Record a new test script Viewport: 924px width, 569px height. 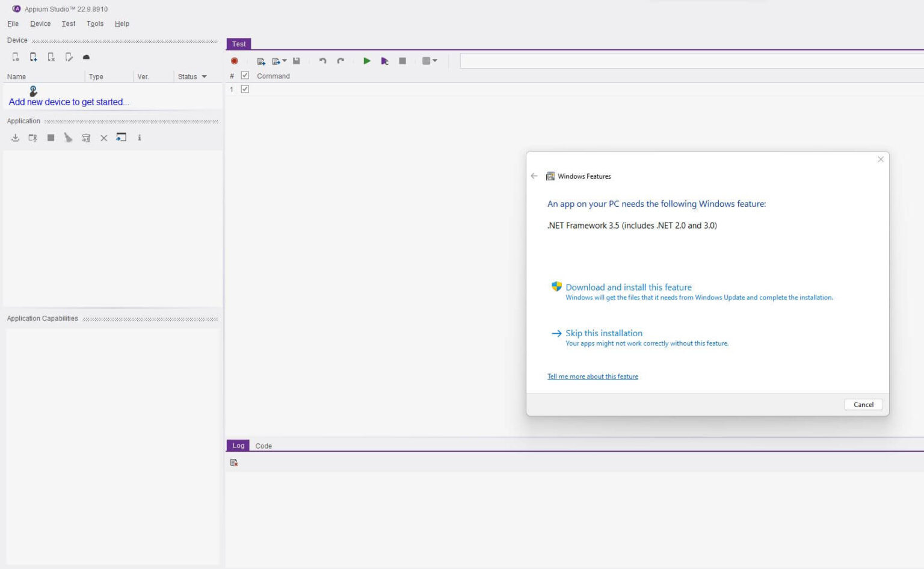tap(235, 61)
